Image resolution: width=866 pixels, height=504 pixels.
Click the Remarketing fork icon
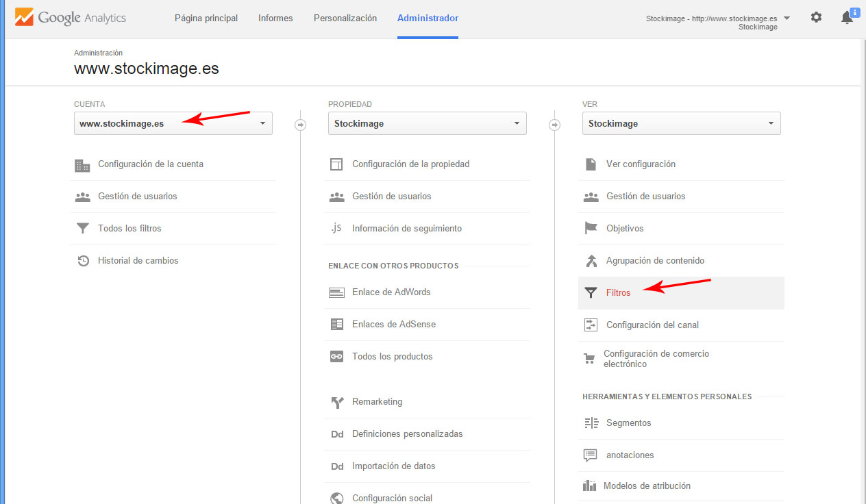[336, 402]
